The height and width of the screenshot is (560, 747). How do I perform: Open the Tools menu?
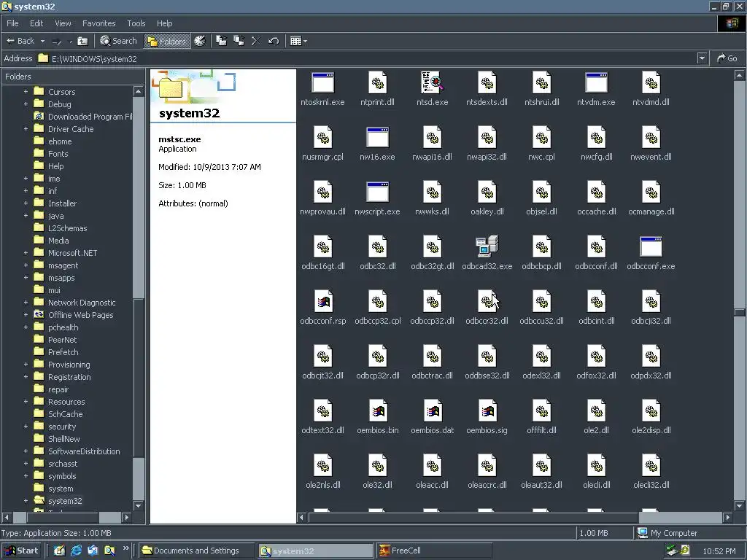point(136,23)
